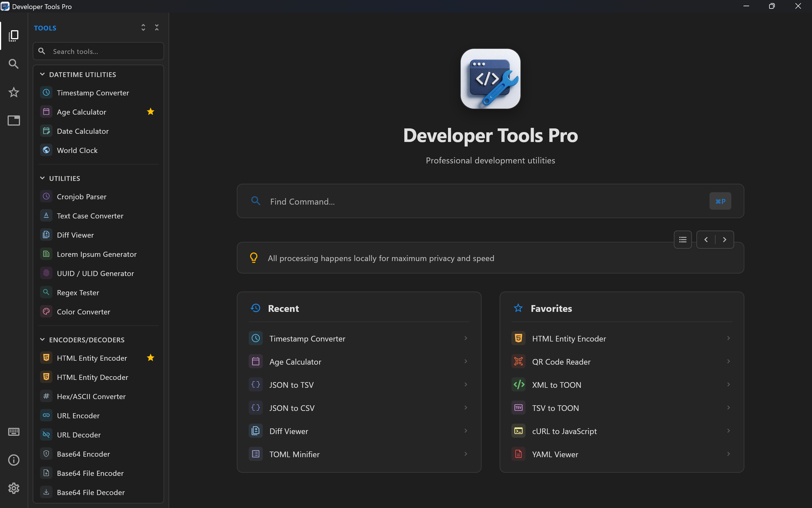
Task: Click the Recent history clock icon
Action: click(x=255, y=308)
